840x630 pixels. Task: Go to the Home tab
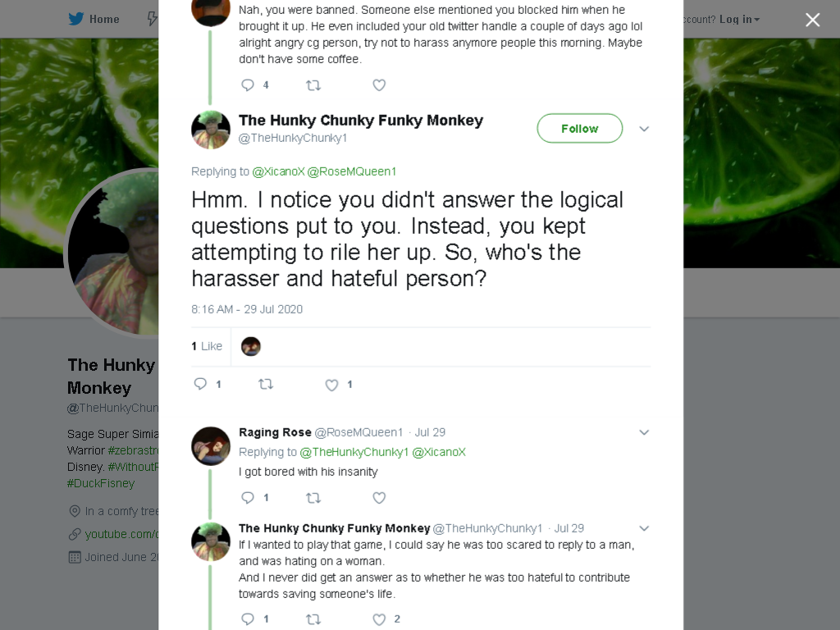pyautogui.click(x=94, y=20)
